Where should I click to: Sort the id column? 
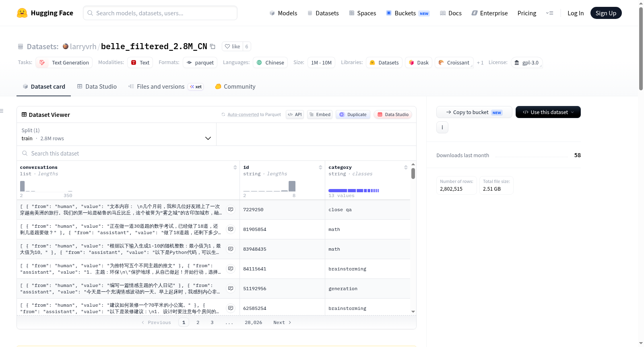320,167
